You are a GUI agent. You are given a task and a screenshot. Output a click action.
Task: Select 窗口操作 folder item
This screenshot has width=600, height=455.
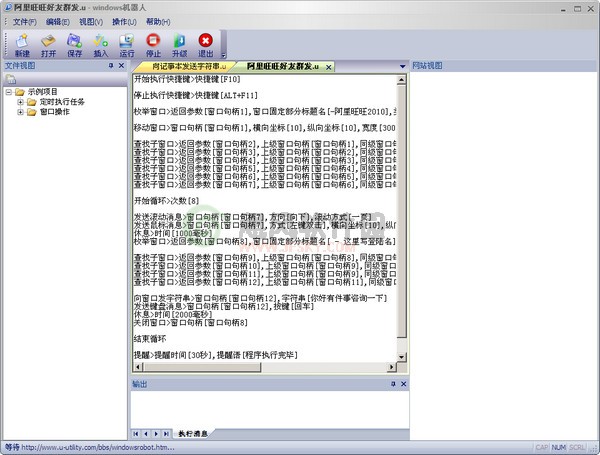[x=55, y=112]
